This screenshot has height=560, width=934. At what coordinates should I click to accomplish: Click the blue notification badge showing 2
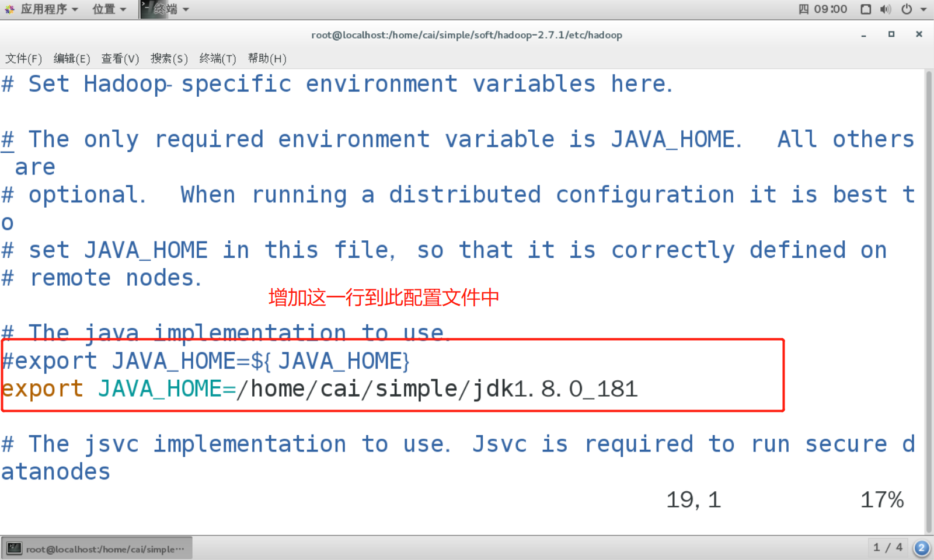pyautogui.click(x=922, y=548)
